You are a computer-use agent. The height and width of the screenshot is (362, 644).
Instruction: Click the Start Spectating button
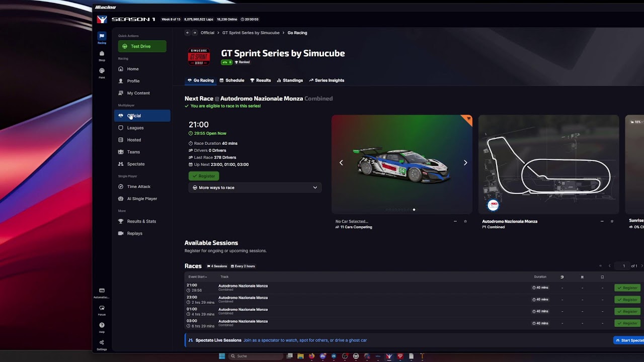(x=629, y=340)
